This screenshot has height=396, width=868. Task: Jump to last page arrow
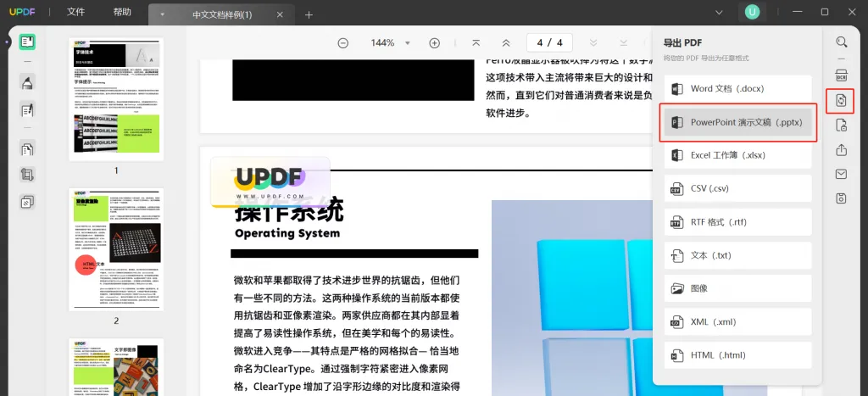point(623,42)
